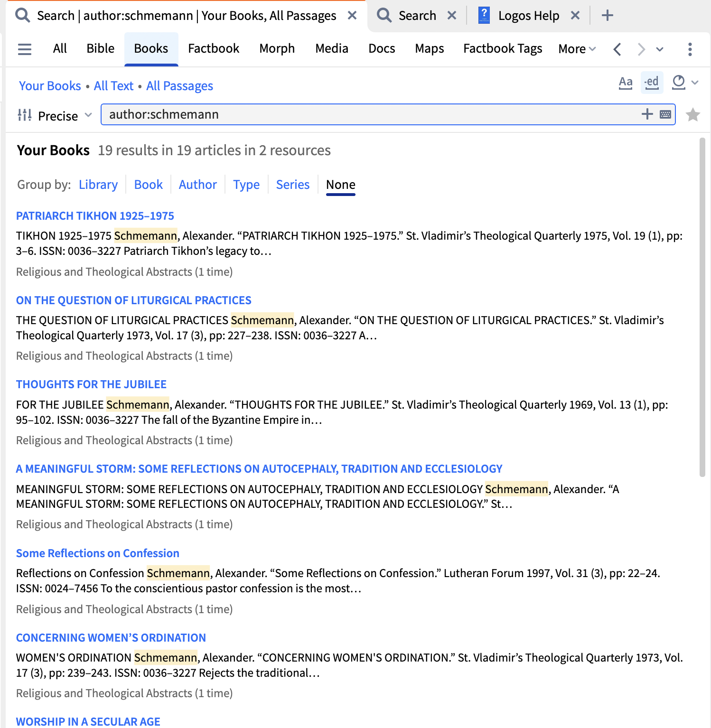This screenshot has width=711, height=728.
Task: Expand the More search types dropdown
Action: point(577,49)
